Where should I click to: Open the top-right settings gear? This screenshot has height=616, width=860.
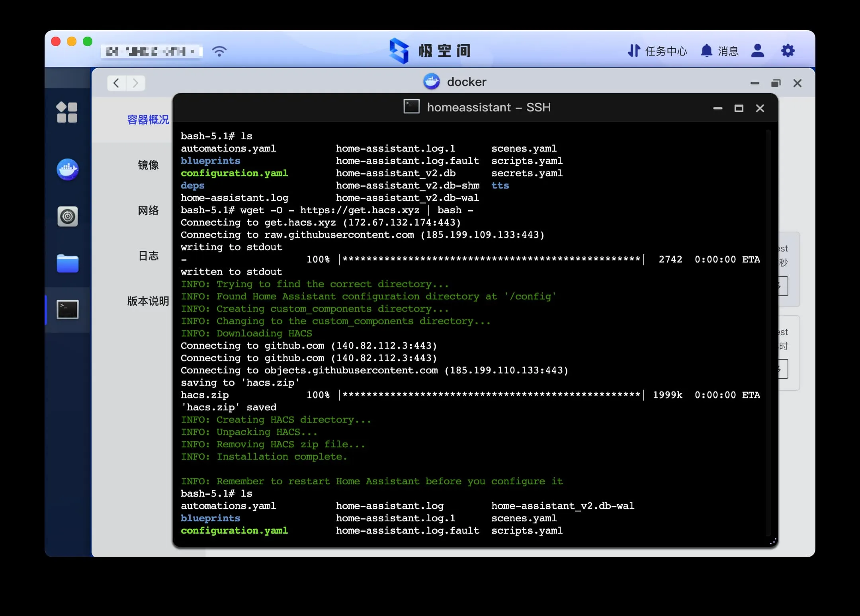point(788,51)
